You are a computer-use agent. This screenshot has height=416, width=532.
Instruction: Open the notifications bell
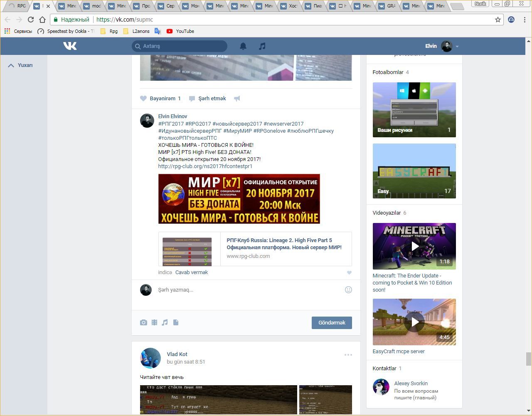(243, 46)
